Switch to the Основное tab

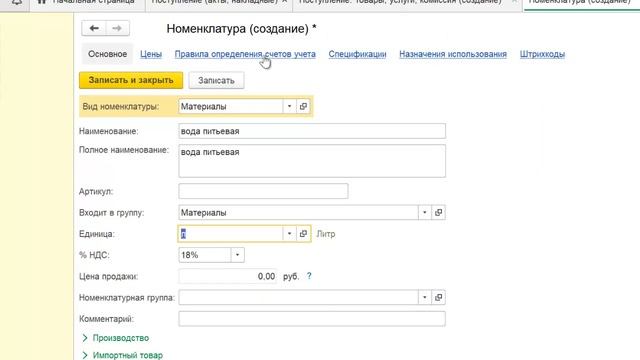[107, 54]
